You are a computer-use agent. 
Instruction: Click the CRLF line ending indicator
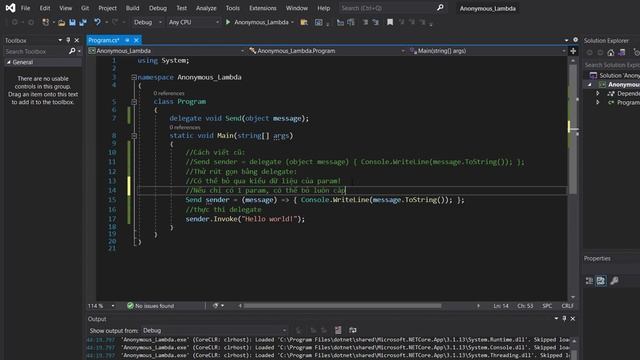[x=567, y=306]
